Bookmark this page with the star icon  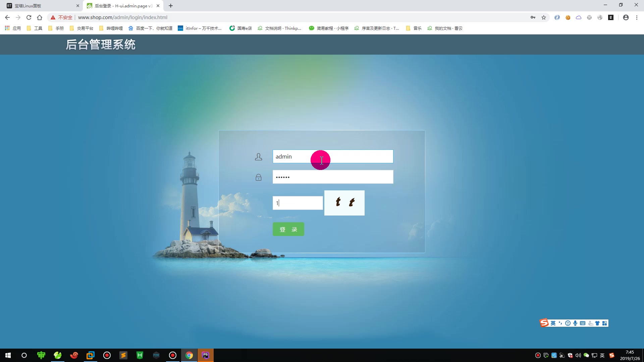click(x=544, y=17)
